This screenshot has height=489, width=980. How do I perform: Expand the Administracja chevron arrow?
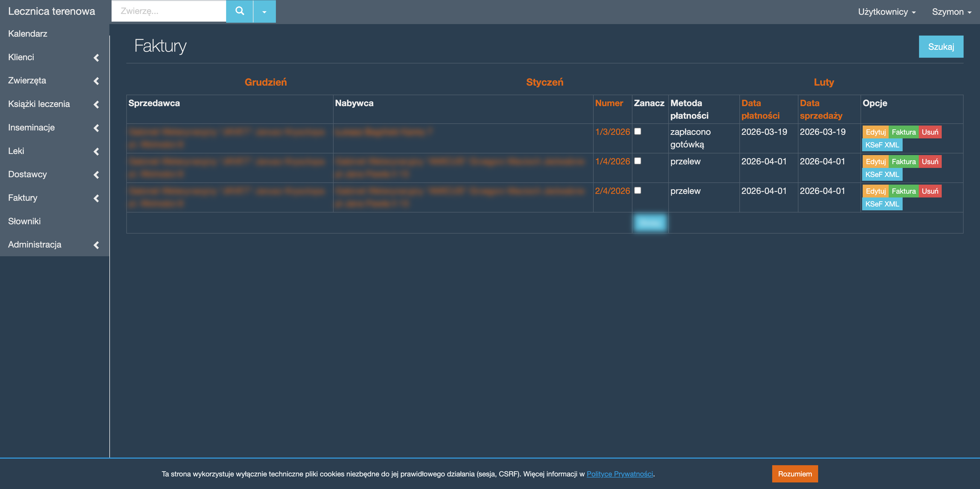96,245
